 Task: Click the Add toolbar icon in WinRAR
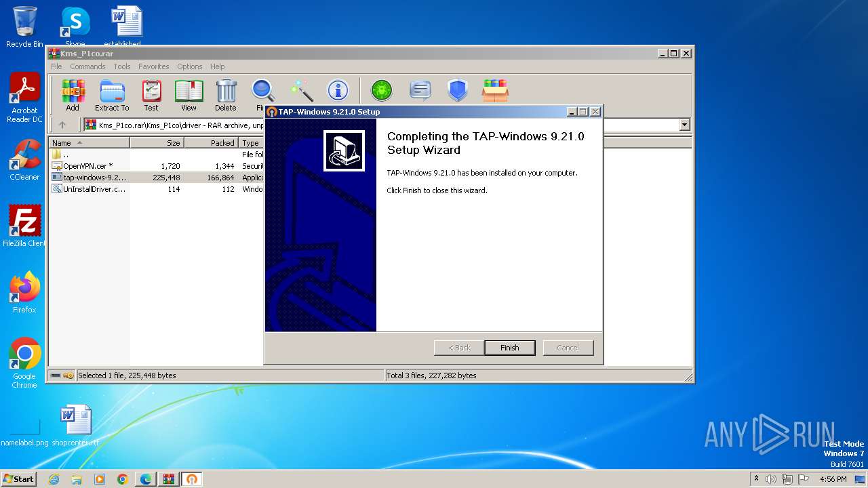point(73,95)
